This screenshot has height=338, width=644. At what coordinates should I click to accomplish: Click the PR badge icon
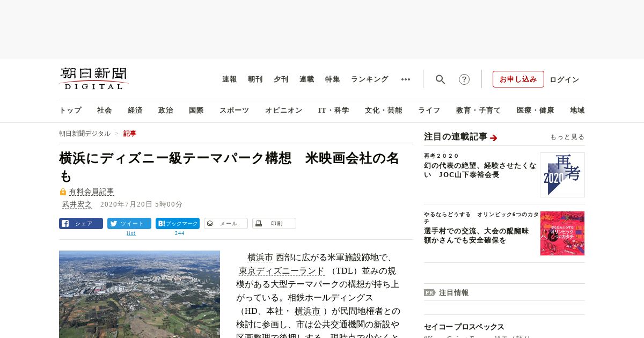coord(429,293)
